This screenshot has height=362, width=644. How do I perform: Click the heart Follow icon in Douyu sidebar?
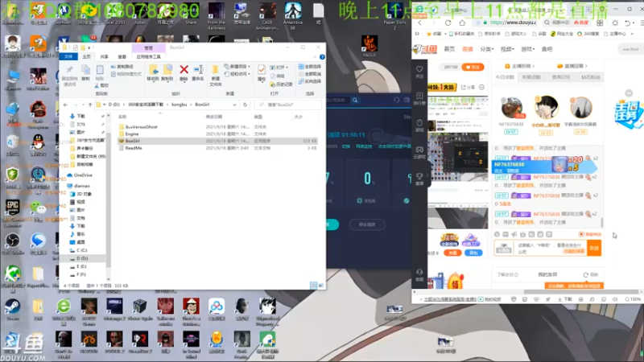[419, 69]
